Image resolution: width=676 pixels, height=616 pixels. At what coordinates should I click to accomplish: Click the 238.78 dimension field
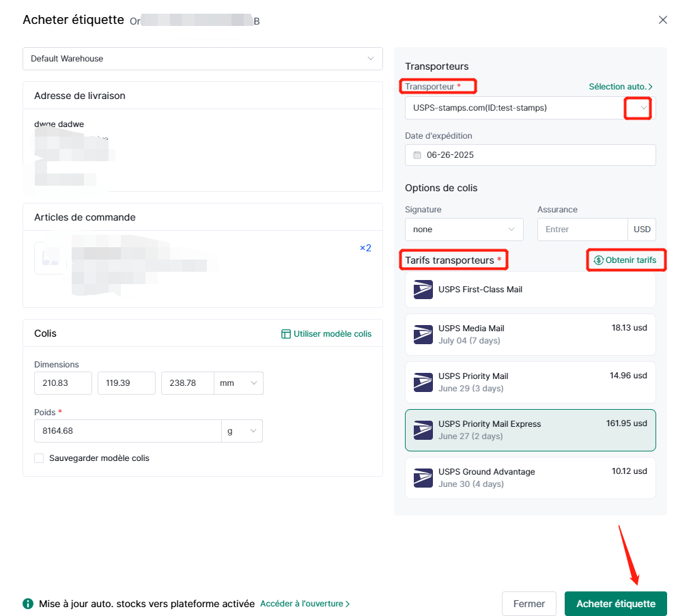(188, 383)
